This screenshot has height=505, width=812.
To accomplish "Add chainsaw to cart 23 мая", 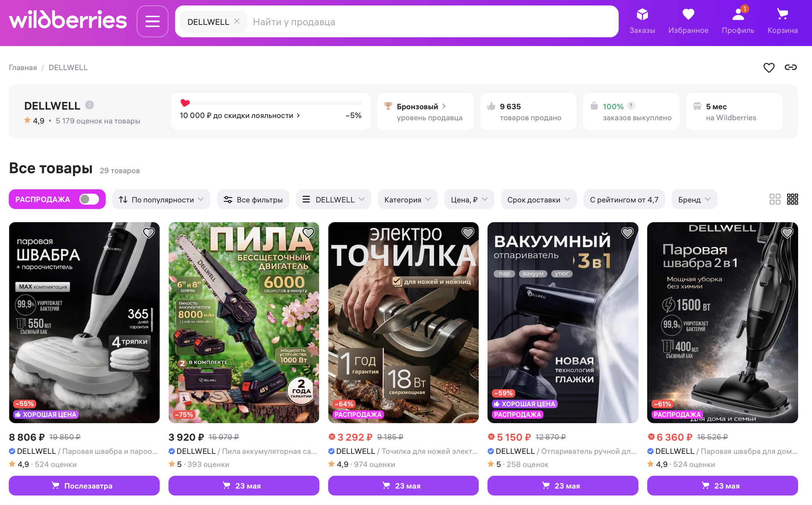I will click(244, 486).
